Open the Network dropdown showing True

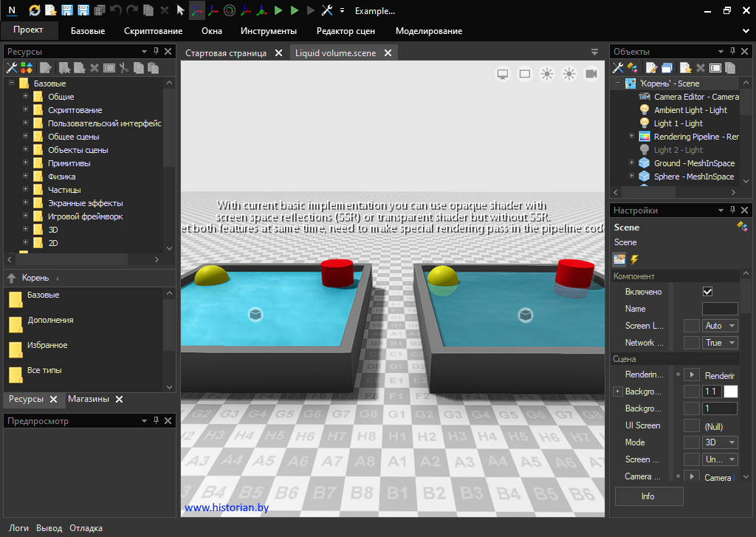721,343
